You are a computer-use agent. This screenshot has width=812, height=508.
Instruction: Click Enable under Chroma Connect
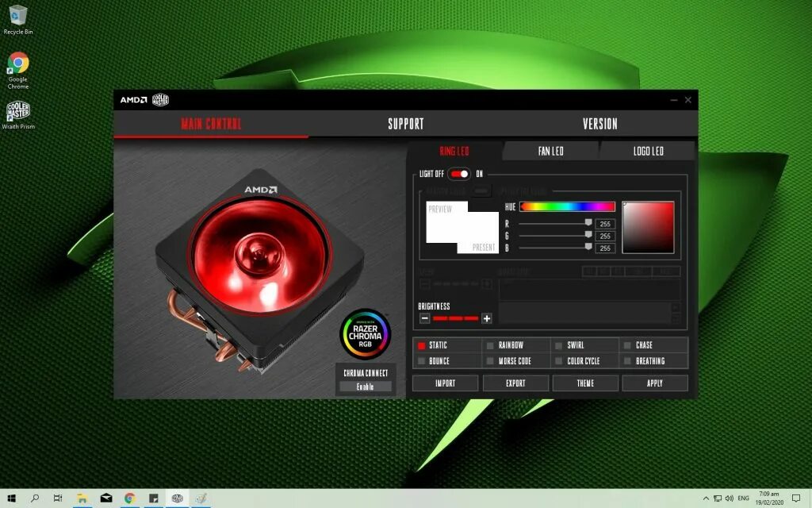(365, 387)
